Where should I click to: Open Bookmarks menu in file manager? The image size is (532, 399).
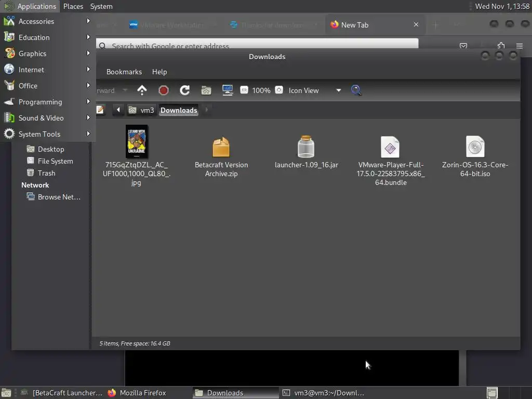click(x=124, y=72)
